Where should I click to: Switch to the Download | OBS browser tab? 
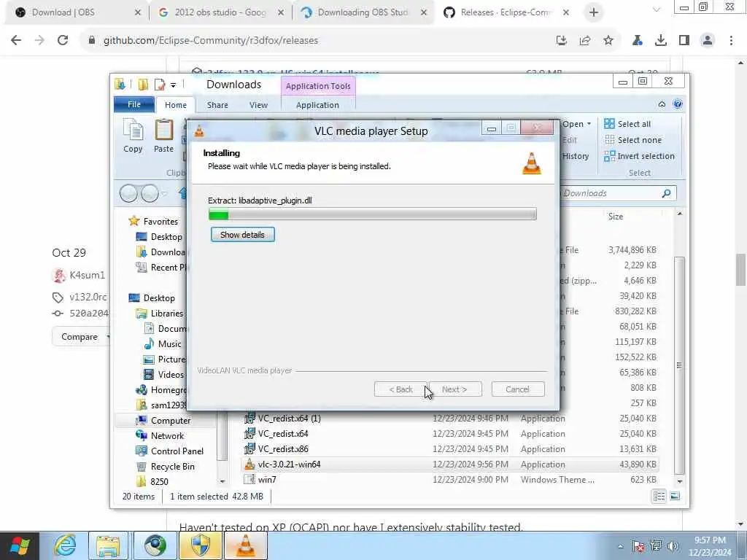[76, 12]
